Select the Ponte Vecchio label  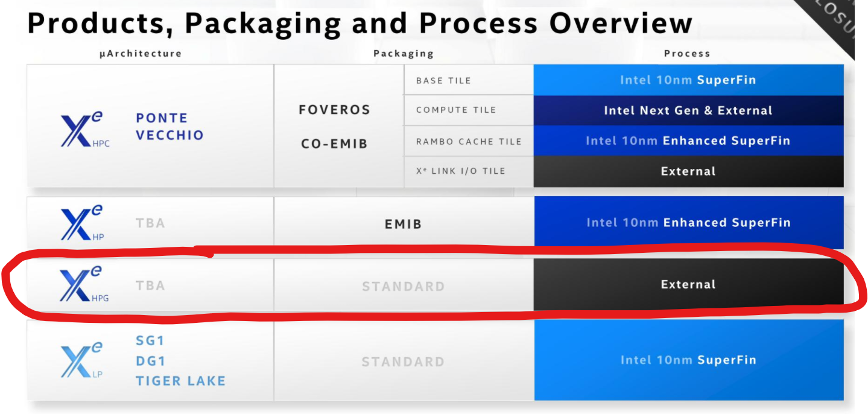(x=169, y=126)
